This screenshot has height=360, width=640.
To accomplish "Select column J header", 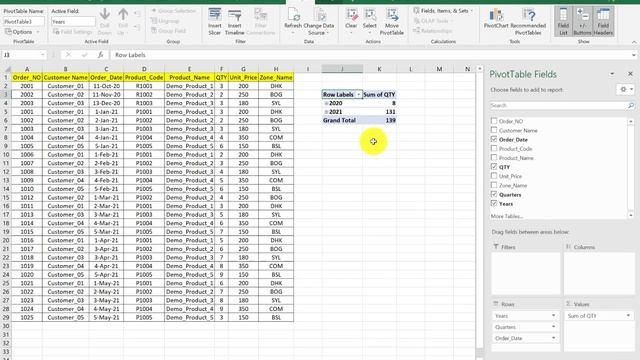I will coord(342,69).
